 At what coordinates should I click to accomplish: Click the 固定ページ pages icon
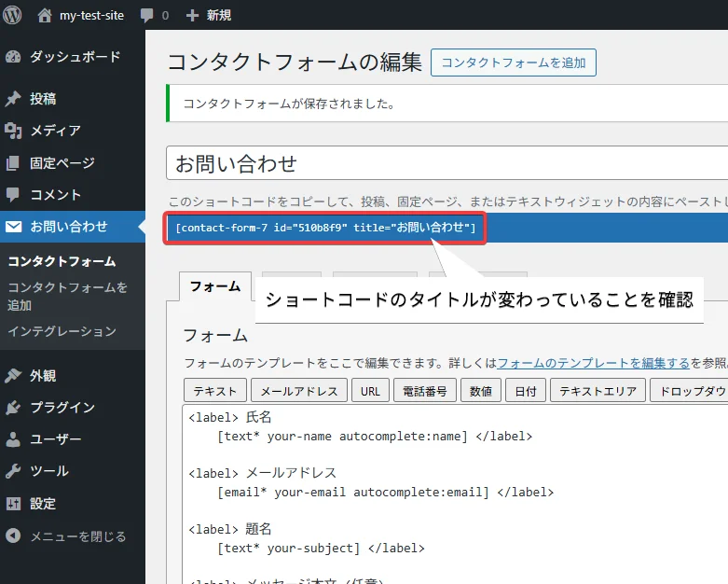(x=13, y=163)
